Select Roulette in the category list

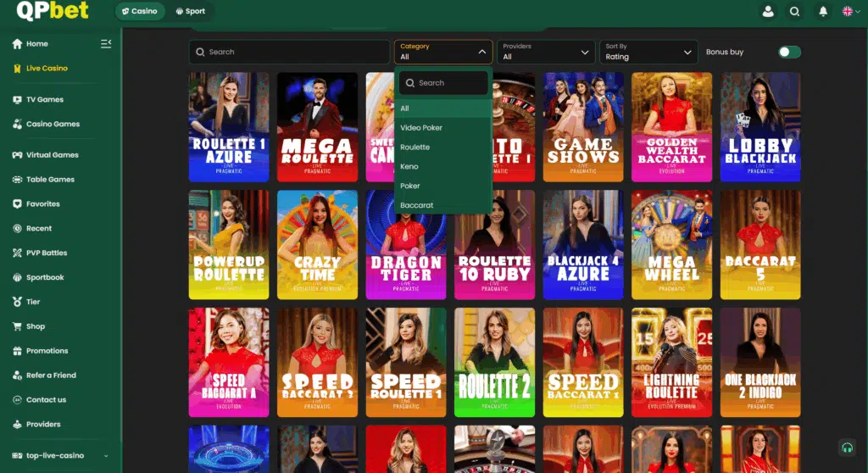click(415, 147)
